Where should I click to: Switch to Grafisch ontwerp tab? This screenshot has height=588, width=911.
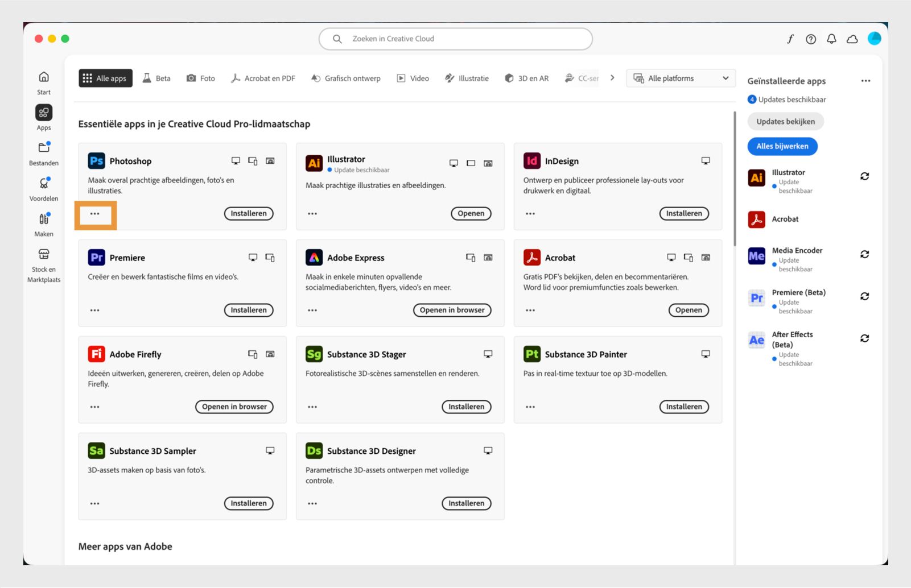[x=346, y=78]
